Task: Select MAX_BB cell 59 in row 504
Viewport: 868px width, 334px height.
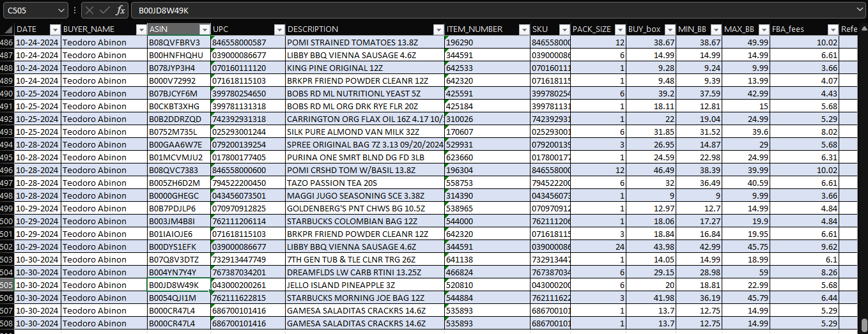Action: tap(747, 272)
